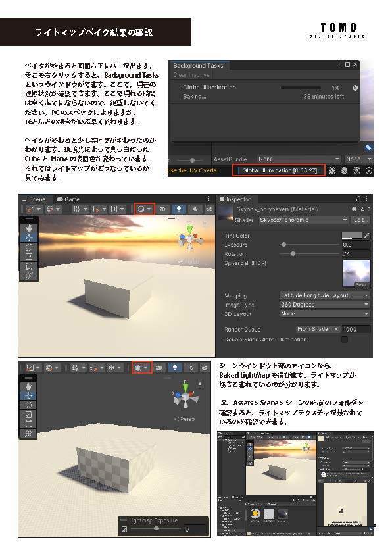The image size is (392, 554).
Task: Open the sunset Scene view three-dot menu
Action: tap(208, 199)
